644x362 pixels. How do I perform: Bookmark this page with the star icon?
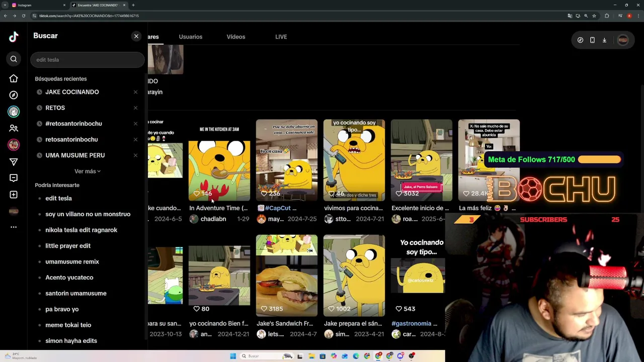click(x=594, y=16)
